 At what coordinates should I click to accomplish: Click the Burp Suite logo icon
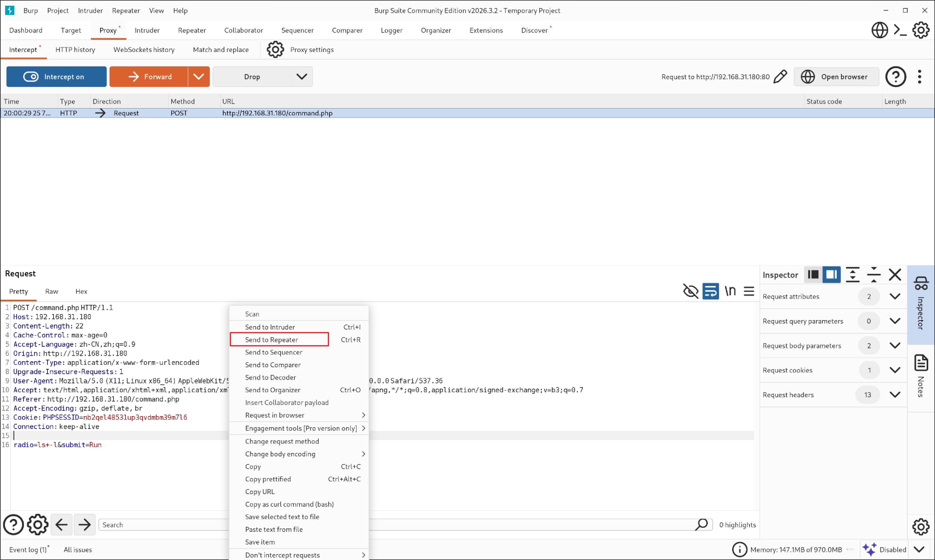pos(10,10)
